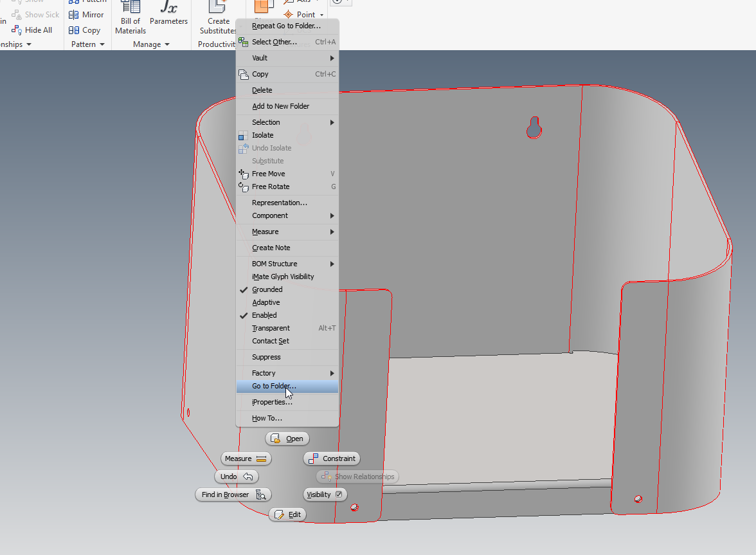Expand the BOM Structure submenu
The height and width of the screenshot is (555, 756).
[287, 264]
